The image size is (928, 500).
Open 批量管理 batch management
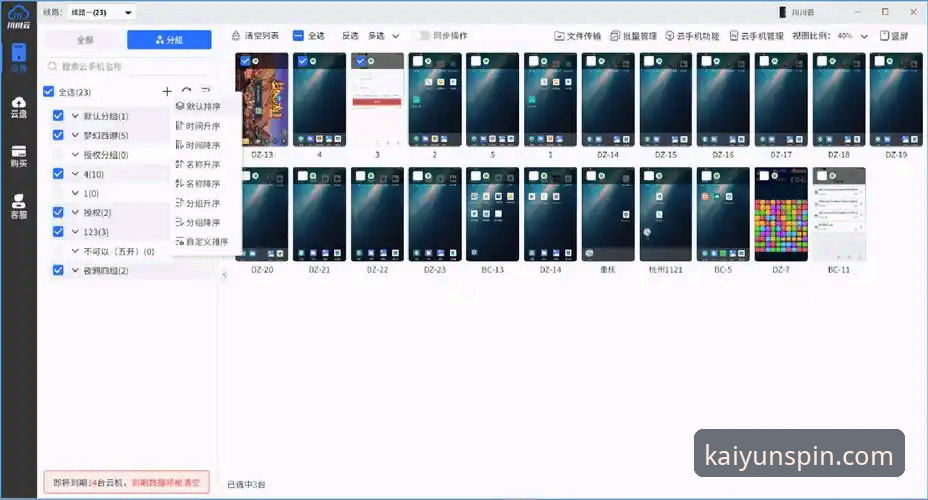pyautogui.click(x=633, y=36)
